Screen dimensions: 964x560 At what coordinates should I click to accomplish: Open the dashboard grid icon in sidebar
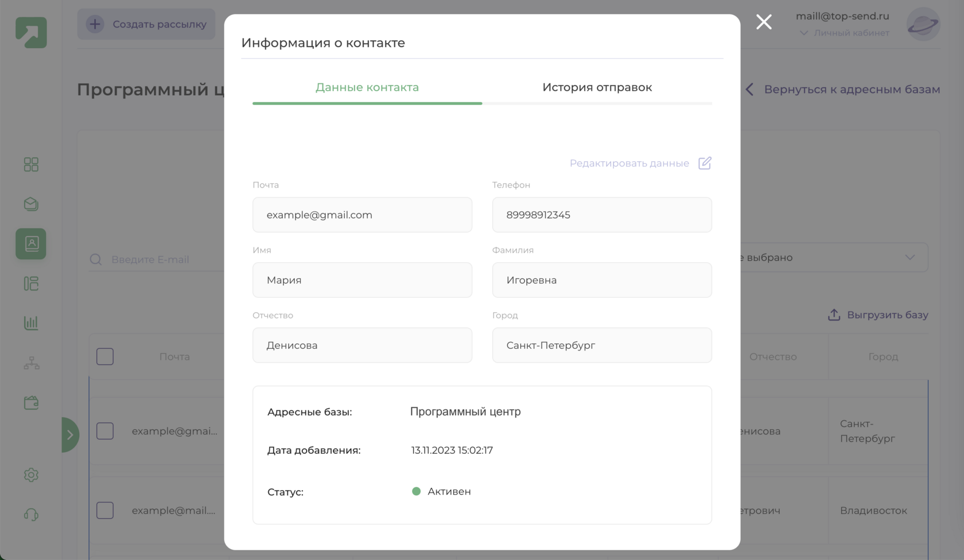click(31, 165)
